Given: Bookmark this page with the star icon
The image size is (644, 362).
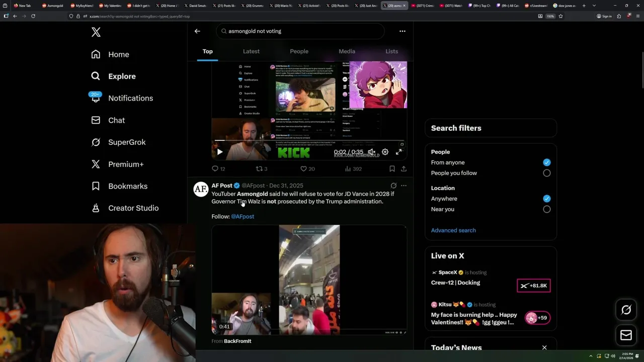Looking at the screenshot, I should point(560,16).
